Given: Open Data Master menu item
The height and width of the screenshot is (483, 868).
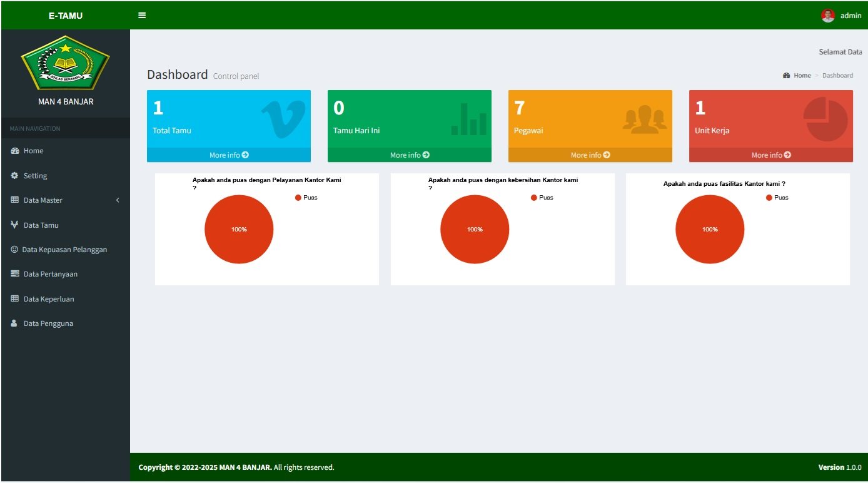Looking at the screenshot, I should [x=43, y=200].
